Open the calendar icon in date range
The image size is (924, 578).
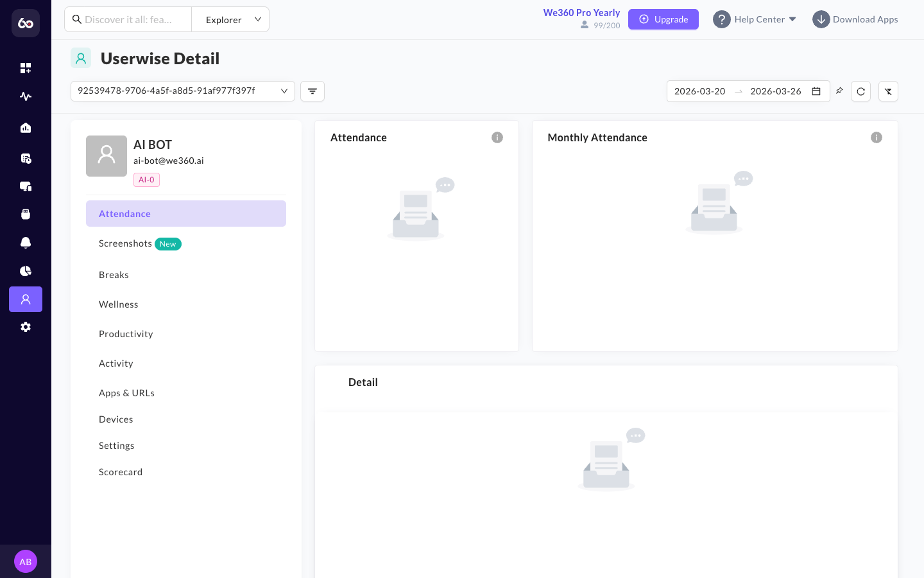pos(816,91)
